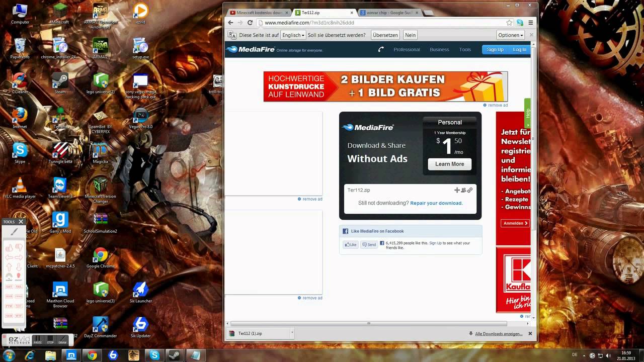The width and height of the screenshot is (644, 362).
Task: Click the Anmelden button in red ad
Action: [515, 223]
